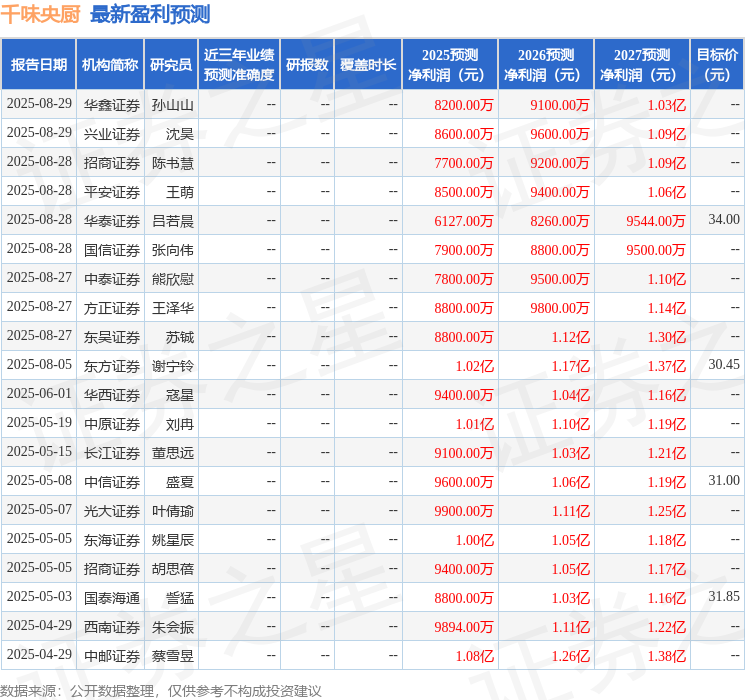The height and width of the screenshot is (700, 745).
Task: Select 国泰海通 institution cell
Action: [112, 598]
